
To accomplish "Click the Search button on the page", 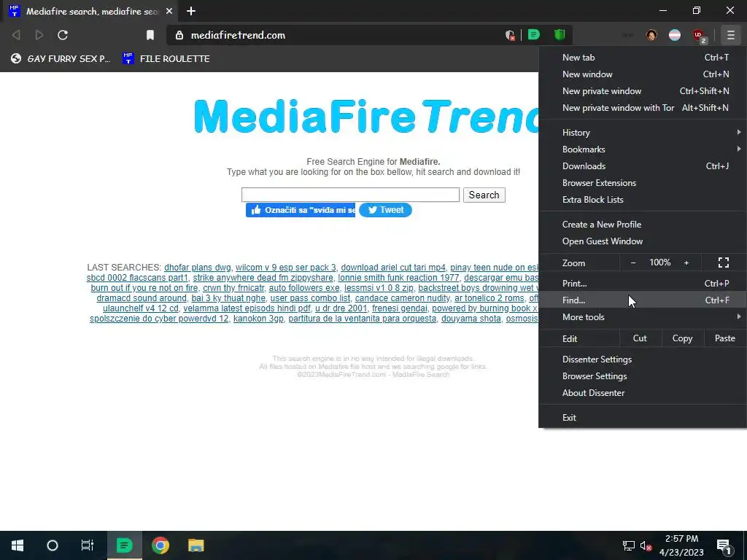I will point(484,195).
